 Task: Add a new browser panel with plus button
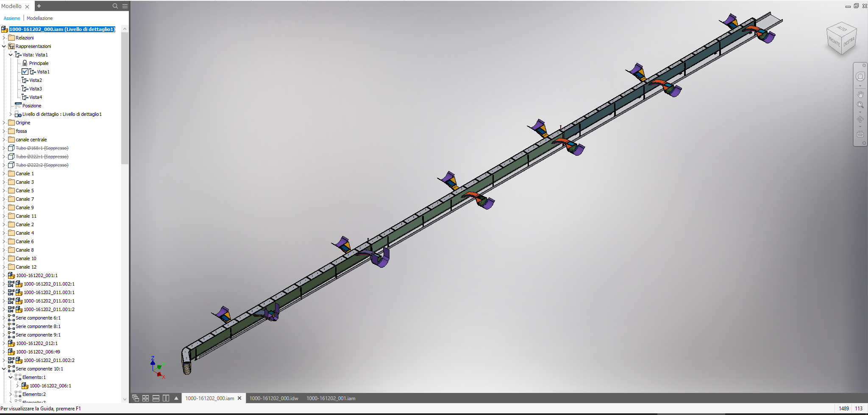point(39,6)
